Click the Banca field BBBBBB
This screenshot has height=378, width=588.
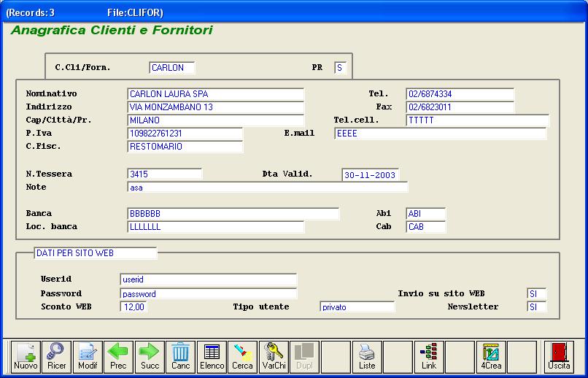coord(233,214)
